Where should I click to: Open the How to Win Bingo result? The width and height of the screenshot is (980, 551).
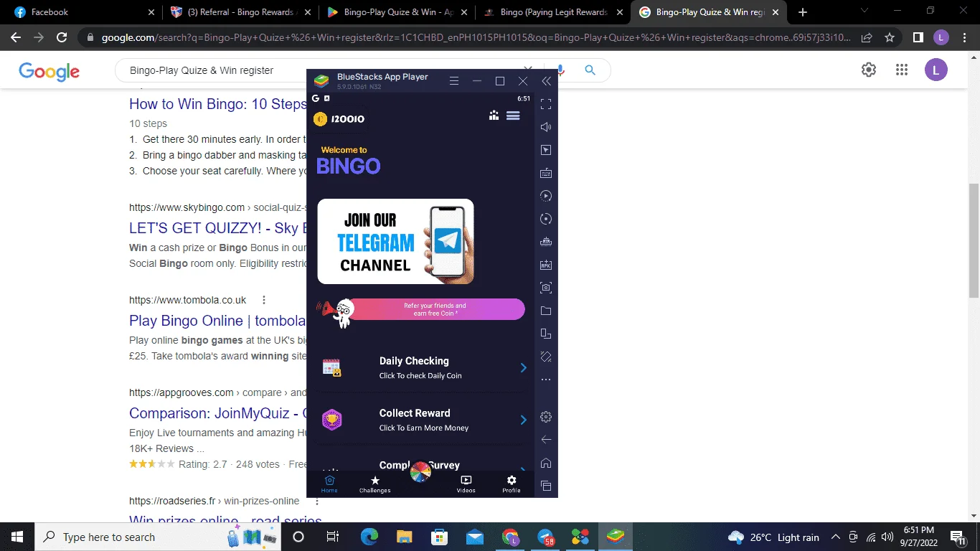pos(217,104)
